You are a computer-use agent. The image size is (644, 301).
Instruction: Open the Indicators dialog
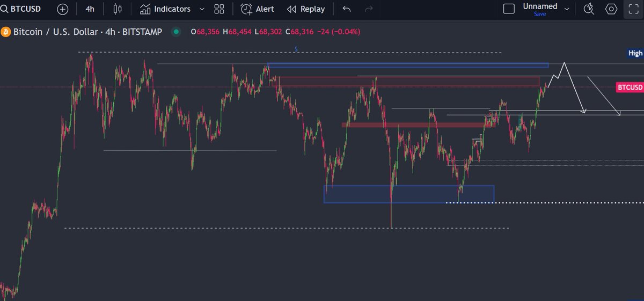coord(165,9)
